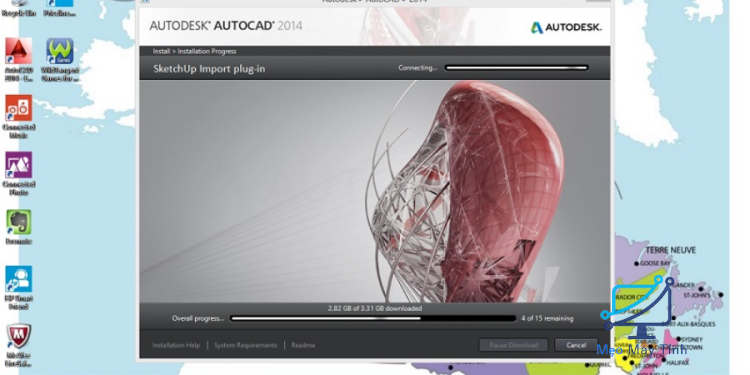
Task: Launch Connected Photo from the desktop
Action: click(19, 173)
